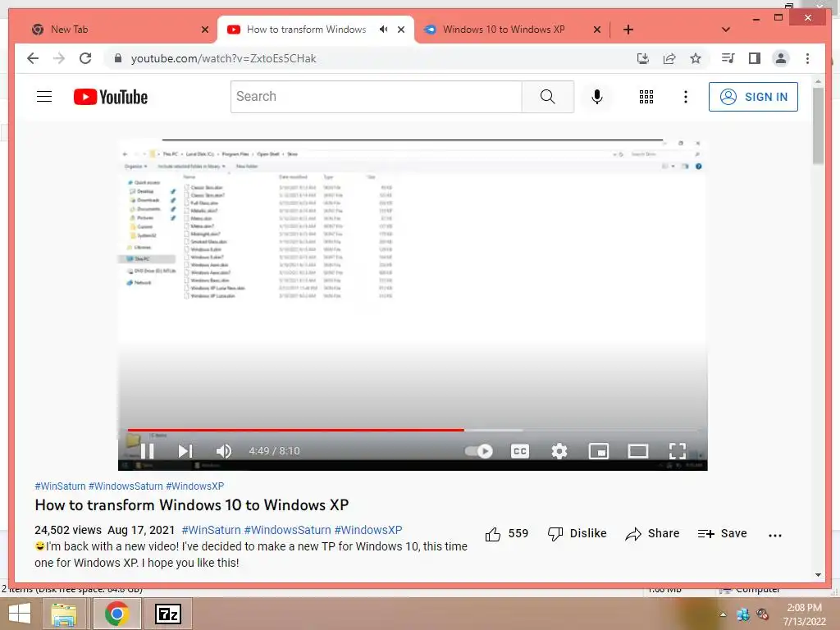Like the video with 559 likes

(x=507, y=533)
